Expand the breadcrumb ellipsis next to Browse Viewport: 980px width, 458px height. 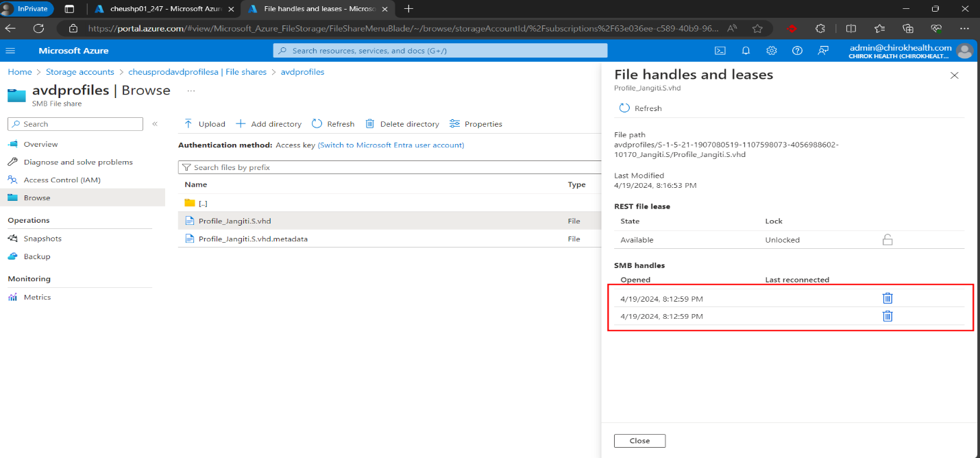tap(191, 90)
